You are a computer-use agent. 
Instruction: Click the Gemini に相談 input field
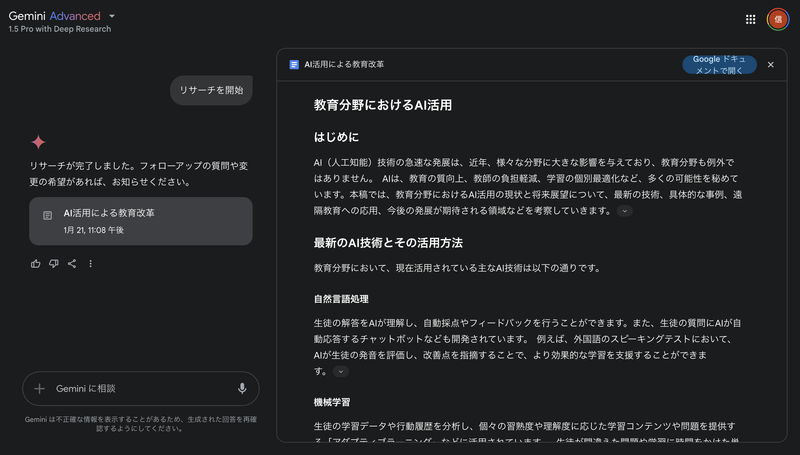coord(140,388)
